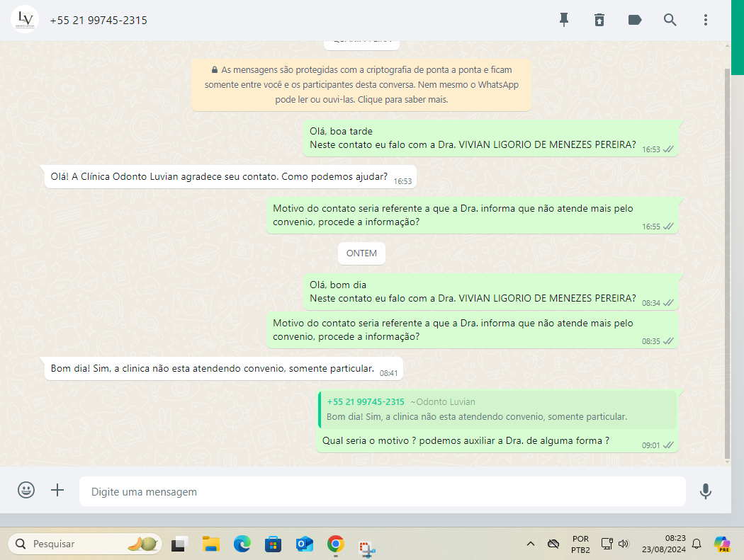This screenshot has width=744, height=560.
Task: Open volume control in the tray
Action: coord(624,544)
